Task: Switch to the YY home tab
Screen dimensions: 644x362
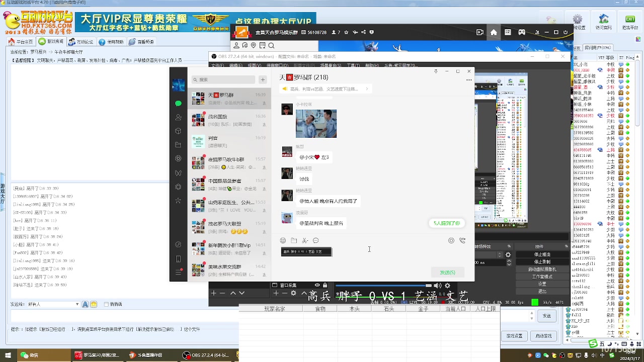Action: pos(494,32)
